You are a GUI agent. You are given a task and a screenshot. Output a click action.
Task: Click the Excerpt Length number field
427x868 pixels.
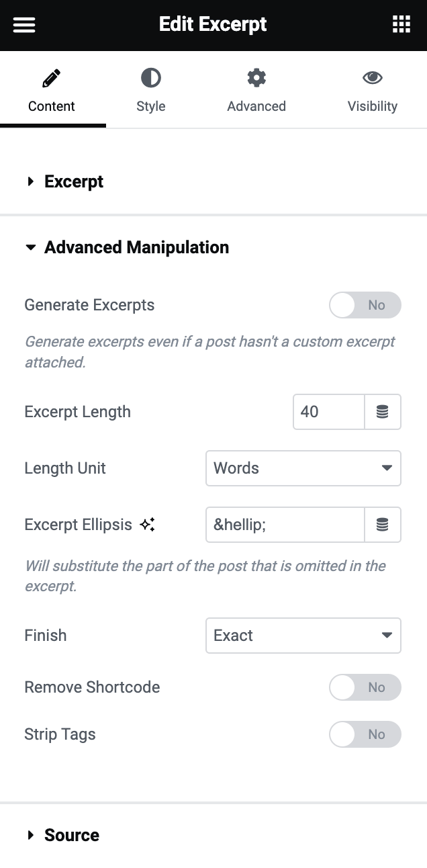pyautogui.click(x=329, y=412)
